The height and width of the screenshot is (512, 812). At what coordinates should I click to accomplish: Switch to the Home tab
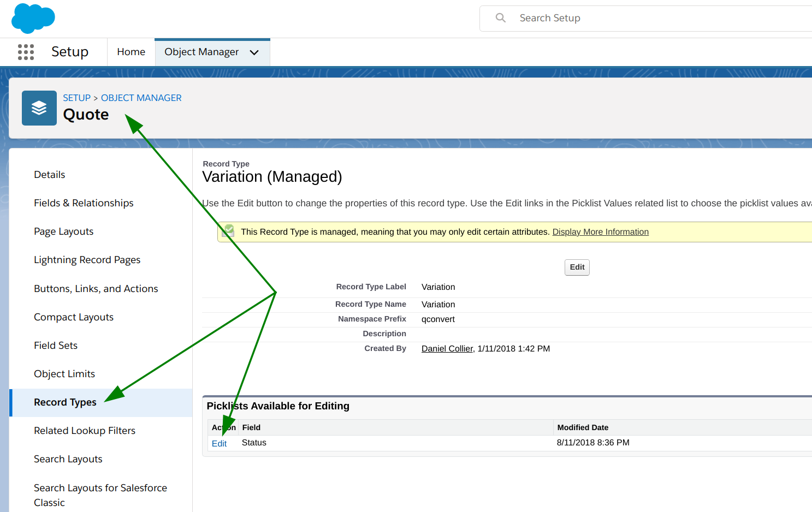click(131, 52)
